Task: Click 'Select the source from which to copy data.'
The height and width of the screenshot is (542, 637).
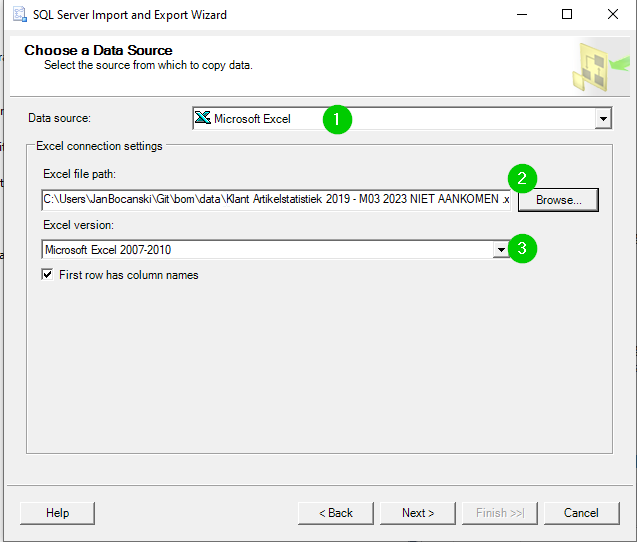Action: click(148, 65)
